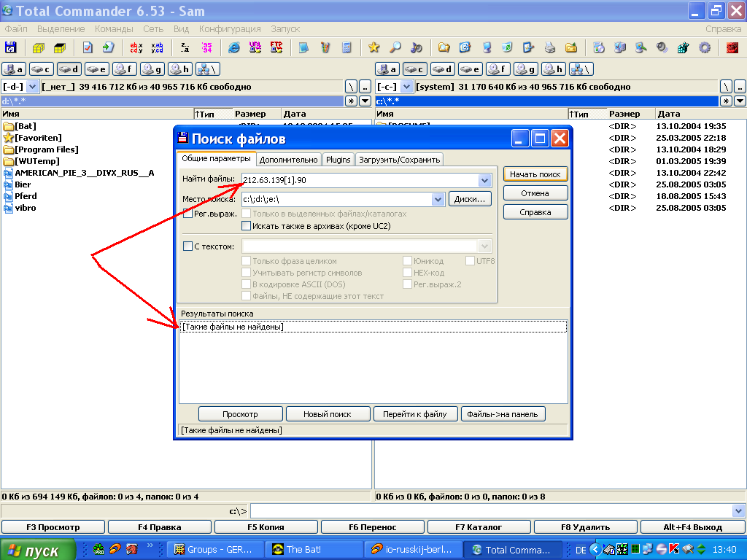Image resolution: width=747 pixels, height=560 pixels.
Task: Enable Искать также в архивах checkbox
Action: click(x=247, y=226)
